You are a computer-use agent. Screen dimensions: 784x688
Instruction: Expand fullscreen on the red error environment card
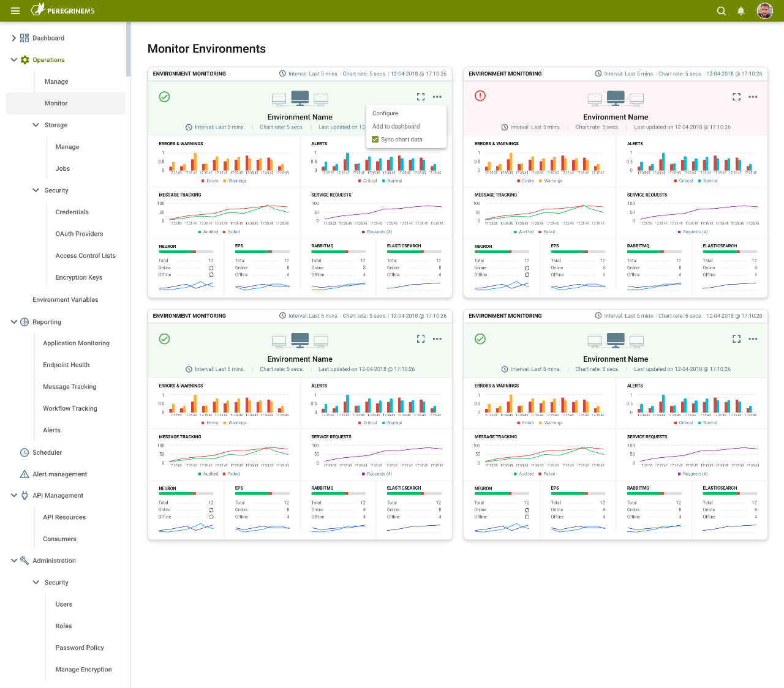coord(736,97)
